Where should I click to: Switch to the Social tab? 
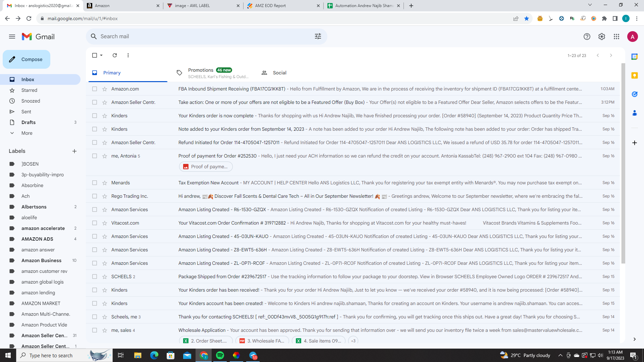pos(297,73)
